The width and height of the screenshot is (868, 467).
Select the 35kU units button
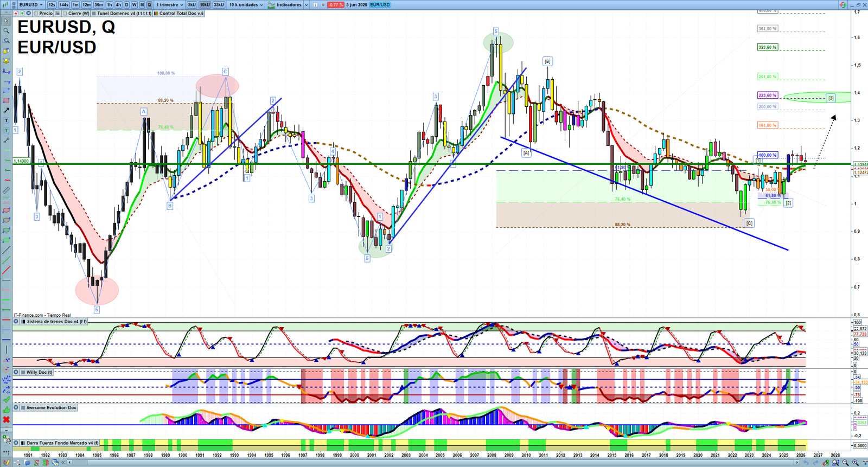point(219,4)
